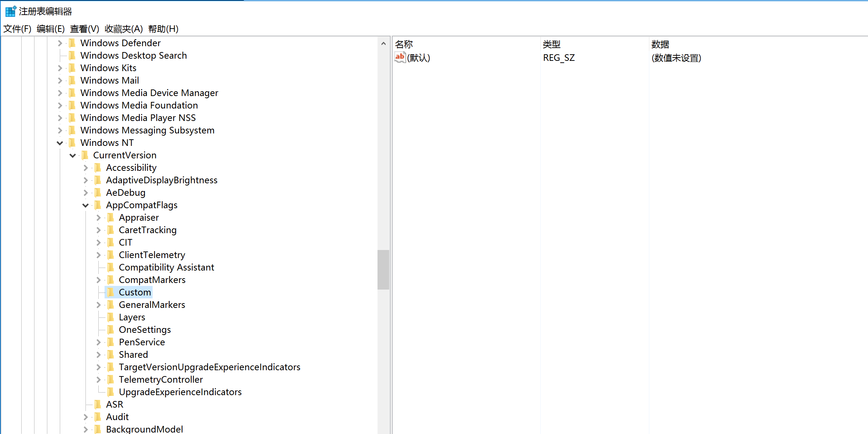
Task: Collapse the Windows NT key
Action: pos(60,143)
